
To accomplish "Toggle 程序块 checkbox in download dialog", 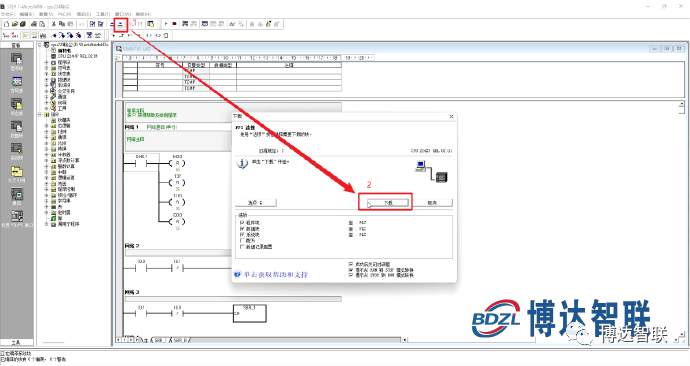I will [242, 223].
